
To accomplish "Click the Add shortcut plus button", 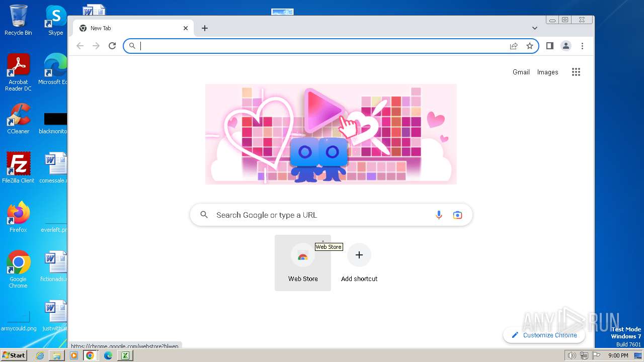I will click(359, 255).
